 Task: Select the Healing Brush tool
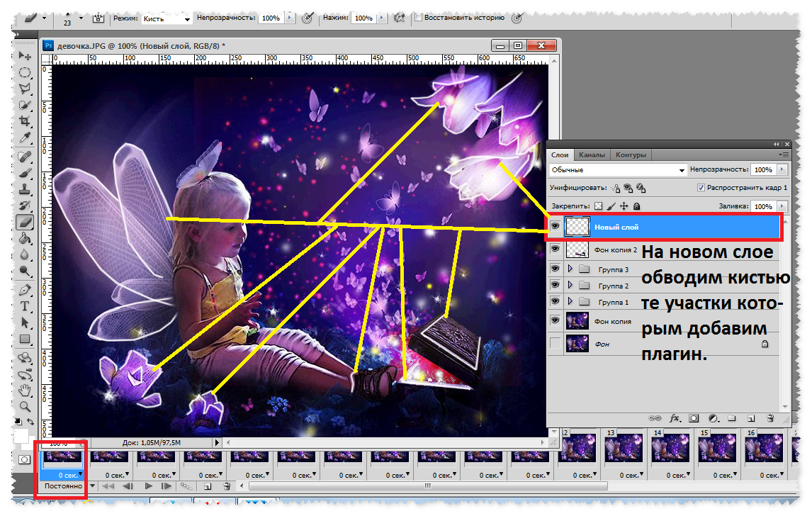(24, 157)
